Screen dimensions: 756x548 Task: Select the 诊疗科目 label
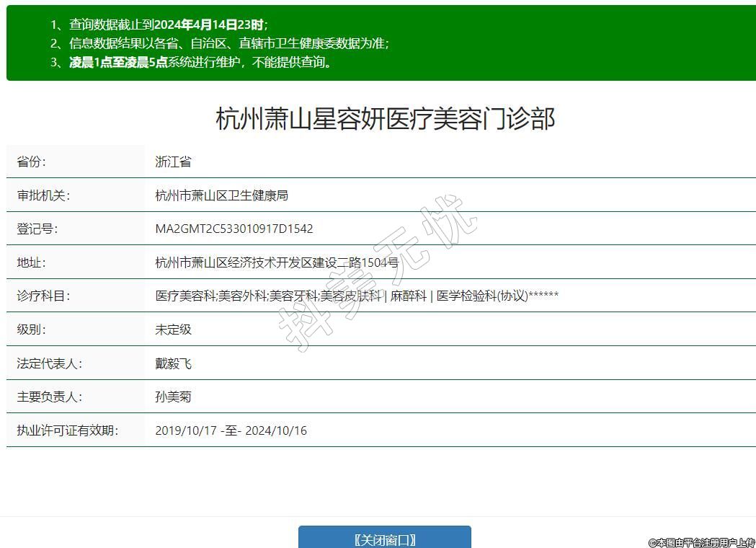coord(43,296)
